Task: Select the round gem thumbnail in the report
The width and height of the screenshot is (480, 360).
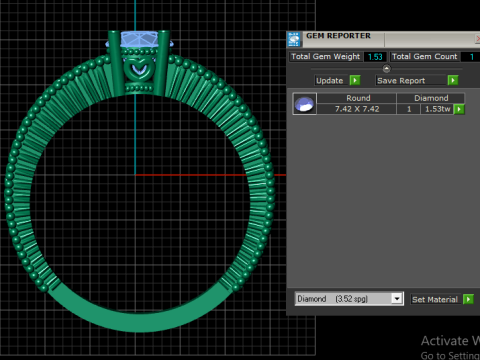Action: coord(304,104)
